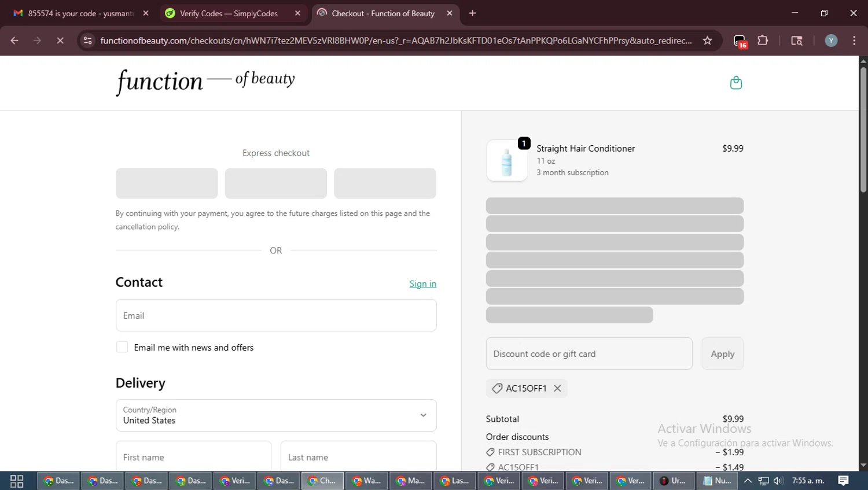The height and width of the screenshot is (490, 868).
Task: Go forward with the browser forward arrow
Action: [x=37, y=40]
